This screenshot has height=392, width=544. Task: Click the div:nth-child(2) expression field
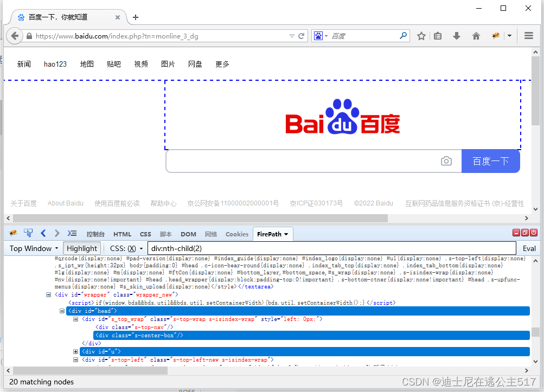pyautogui.click(x=332, y=248)
